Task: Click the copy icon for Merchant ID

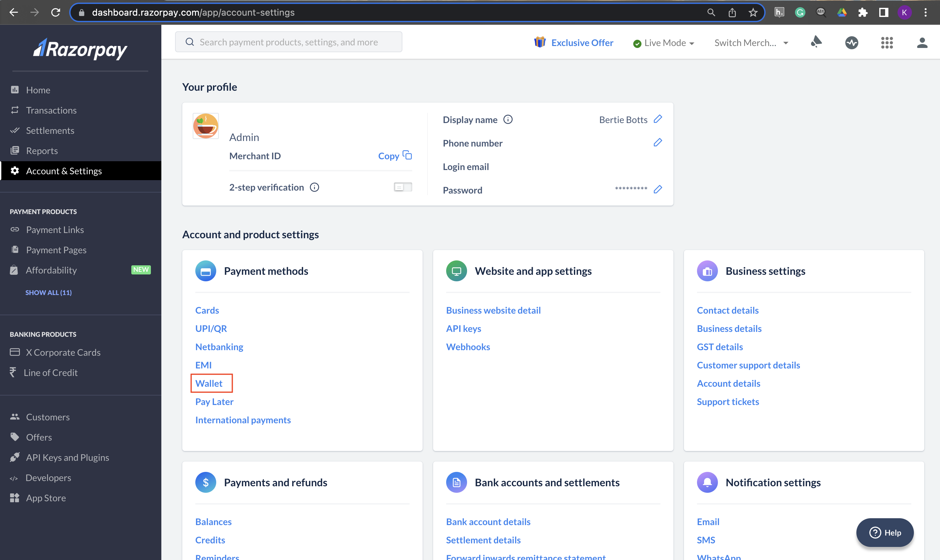Action: [407, 155]
